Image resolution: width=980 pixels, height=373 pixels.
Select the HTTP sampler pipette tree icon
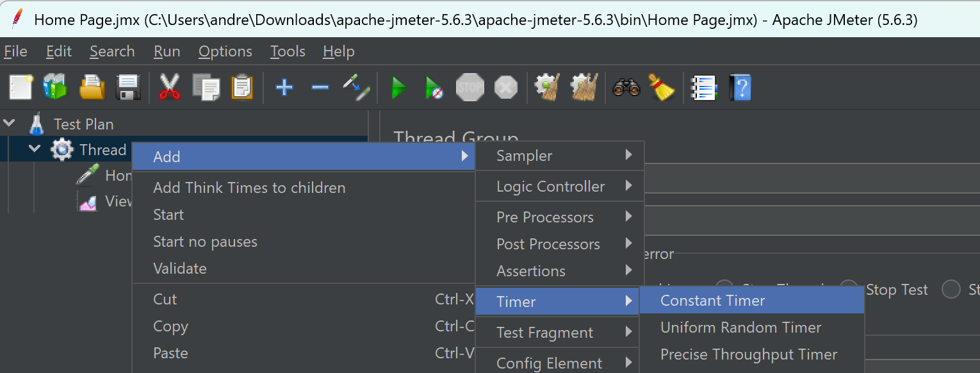87,174
